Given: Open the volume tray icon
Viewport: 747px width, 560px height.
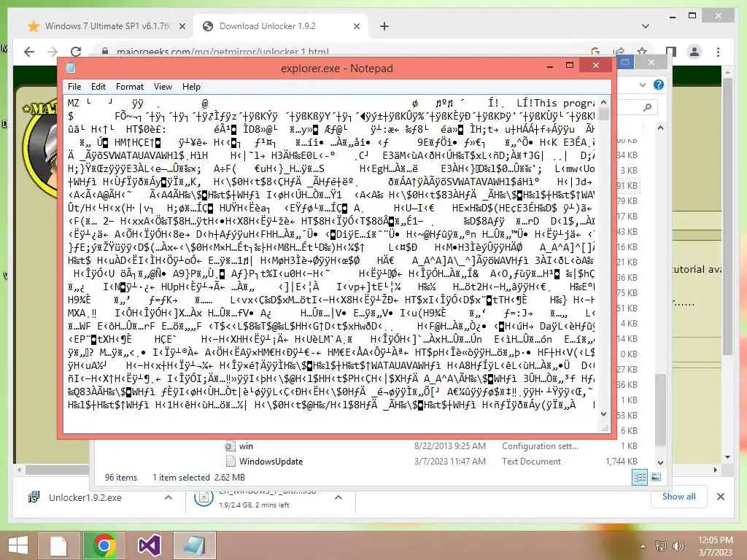Looking at the screenshot, I should click(x=678, y=546).
